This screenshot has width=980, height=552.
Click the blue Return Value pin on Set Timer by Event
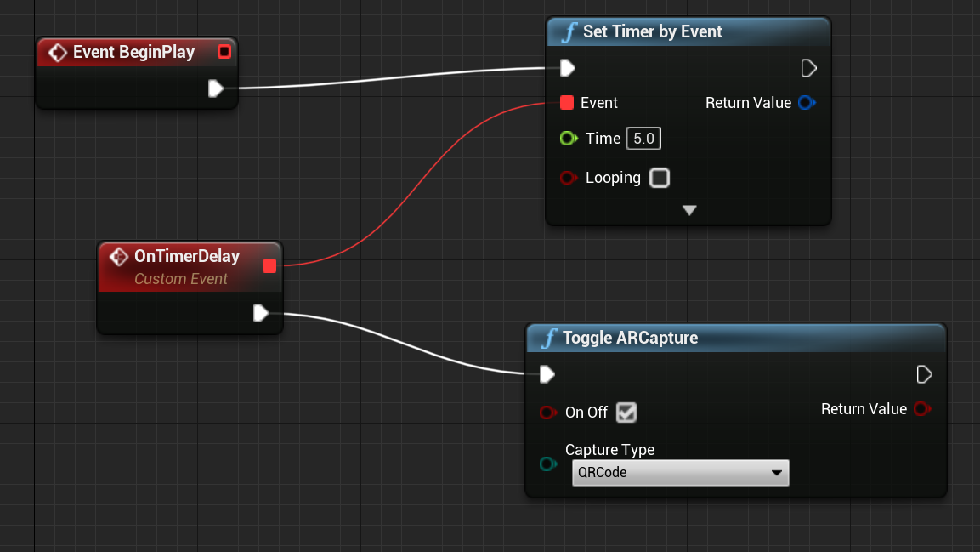click(806, 102)
